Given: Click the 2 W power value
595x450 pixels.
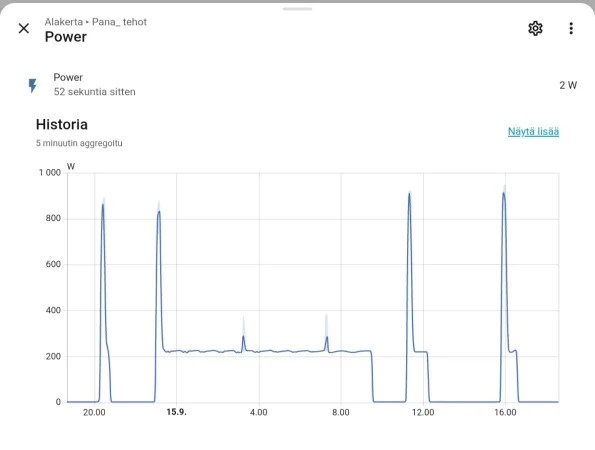Looking at the screenshot, I should [568, 85].
